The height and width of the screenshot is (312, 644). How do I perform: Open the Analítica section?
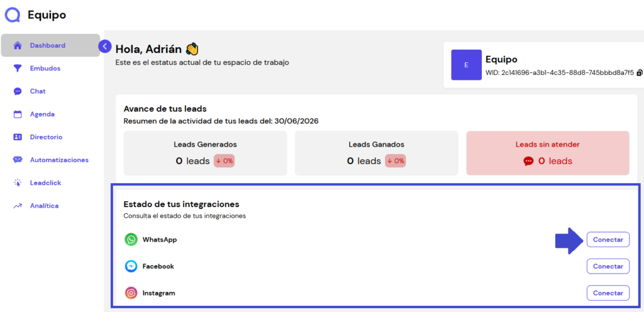point(45,206)
